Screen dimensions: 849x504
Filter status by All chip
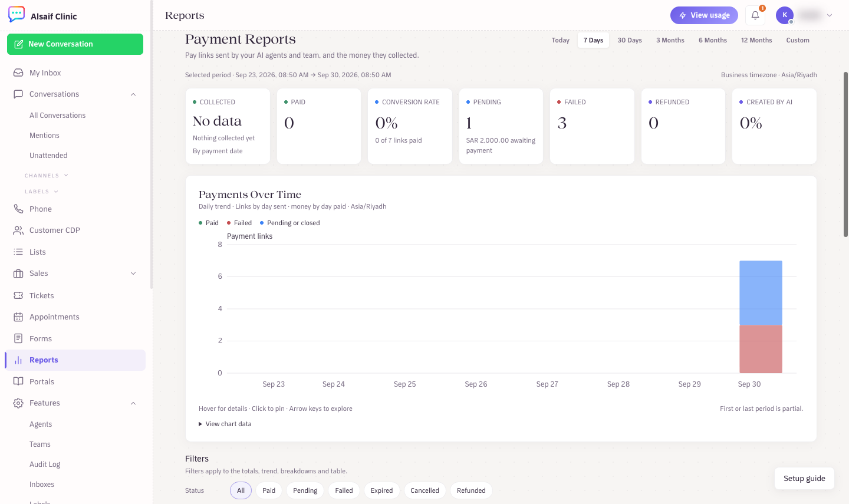(241, 490)
